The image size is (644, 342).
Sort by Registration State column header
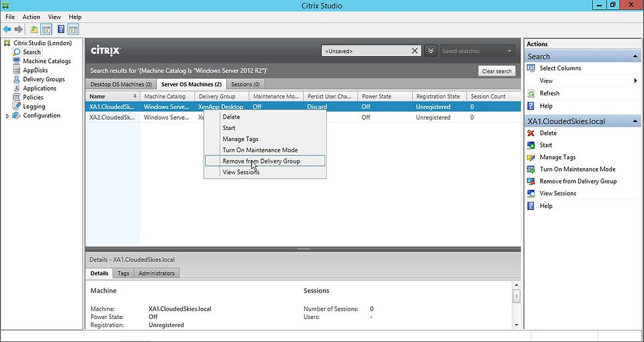pyautogui.click(x=439, y=96)
